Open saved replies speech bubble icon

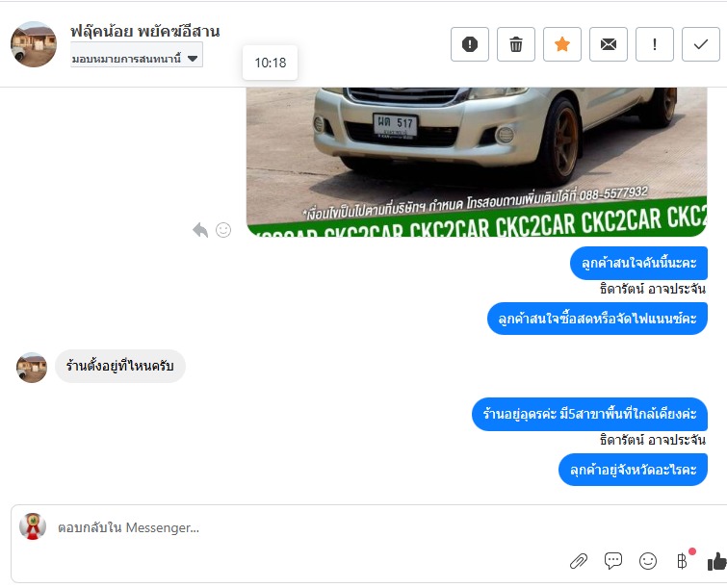click(613, 561)
